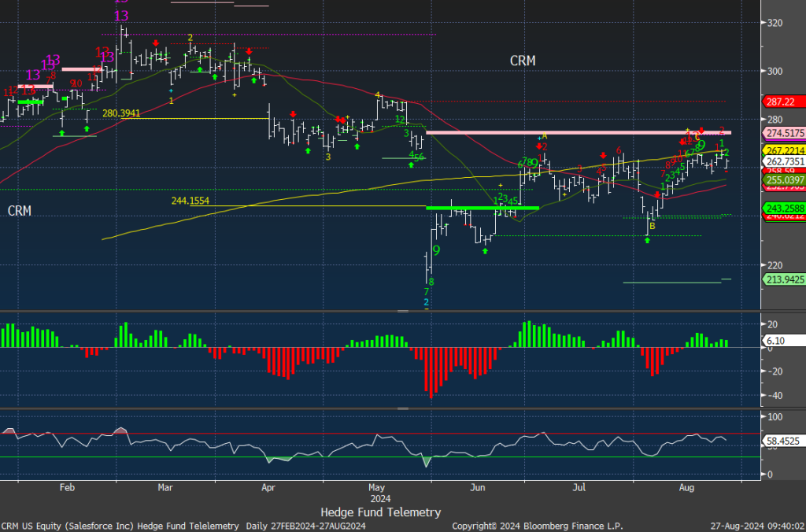Click the thick green horizontal bar near 244
Image resolution: width=806 pixels, height=532 pixels.
pyautogui.click(x=482, y=208)
